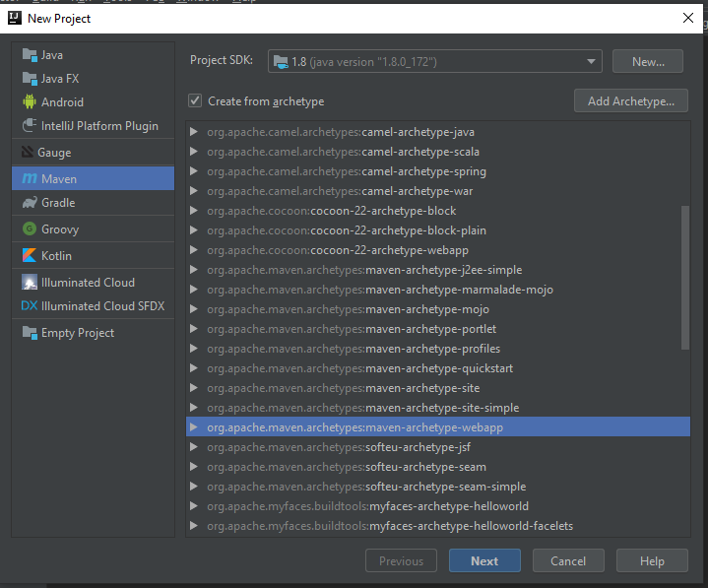Expand camel-archetype-spring node
Image resolution: width=708 pixels, height=588 pixels.
194,171
